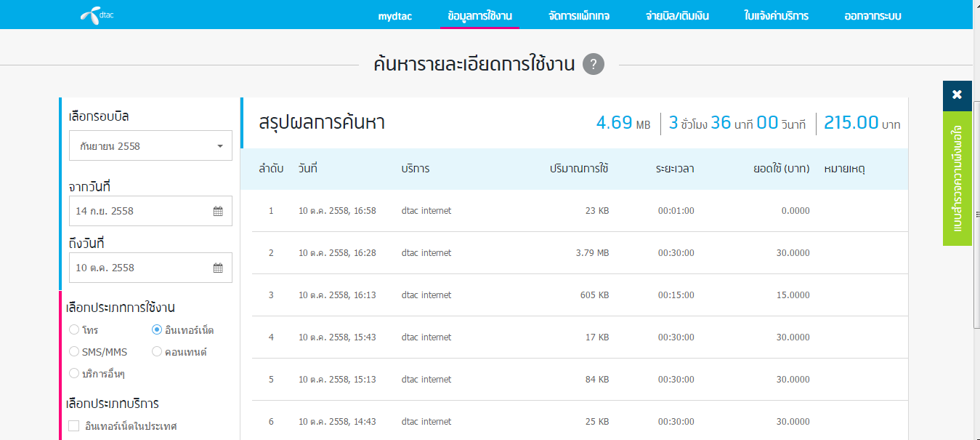Click the ปริมาณการใช้ column header
The height and width of the screenshot is (440, 980).
(x=579, y=169)
